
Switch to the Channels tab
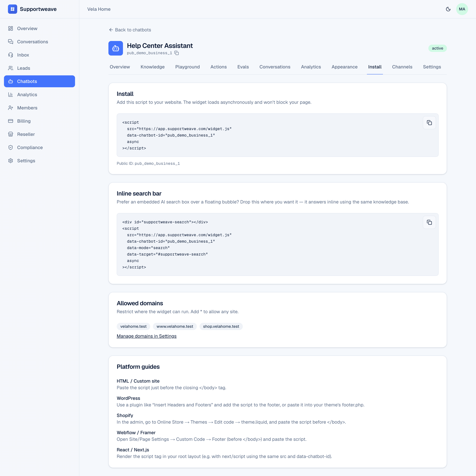coord(402,67)
